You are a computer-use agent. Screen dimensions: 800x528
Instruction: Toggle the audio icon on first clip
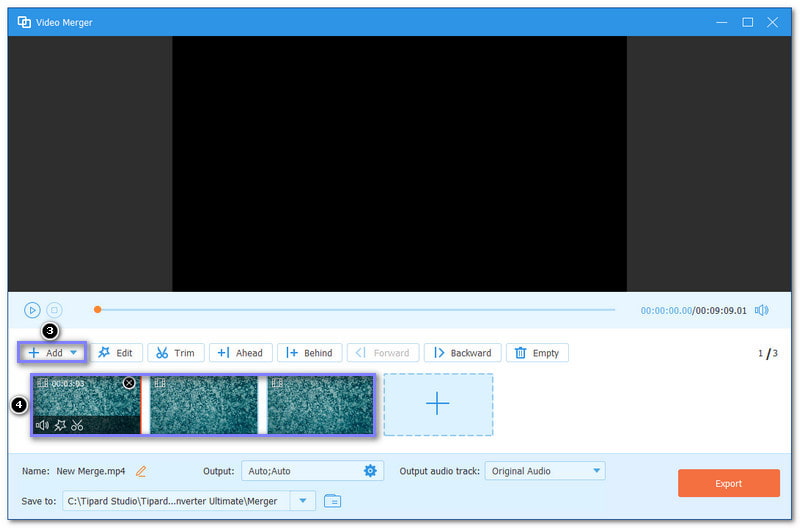pyautogui.click(x=42, y=425)
